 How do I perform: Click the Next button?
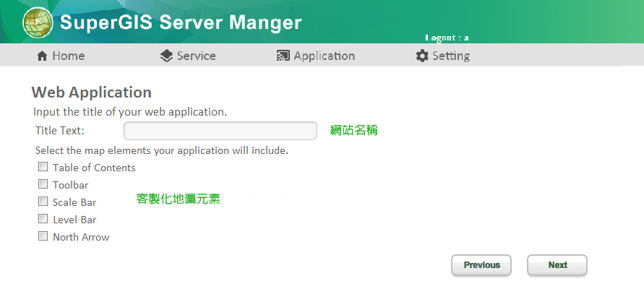click(557, 265)
